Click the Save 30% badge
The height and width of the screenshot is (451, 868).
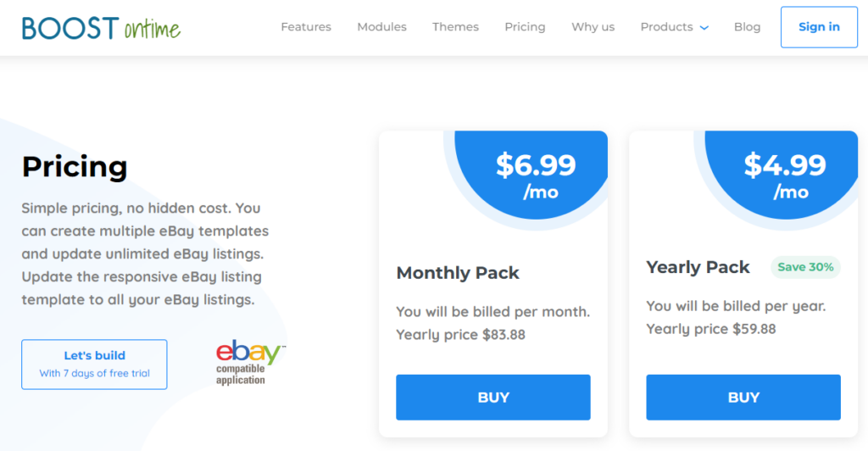pos(805,267)
